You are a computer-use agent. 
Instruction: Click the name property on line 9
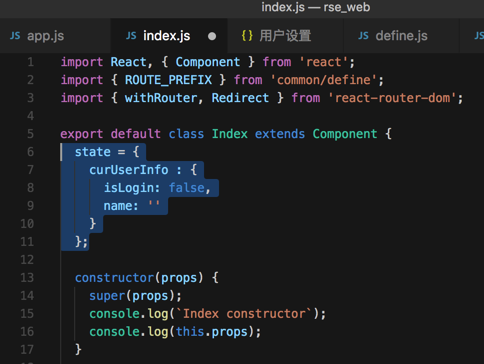tap(118, 206)
